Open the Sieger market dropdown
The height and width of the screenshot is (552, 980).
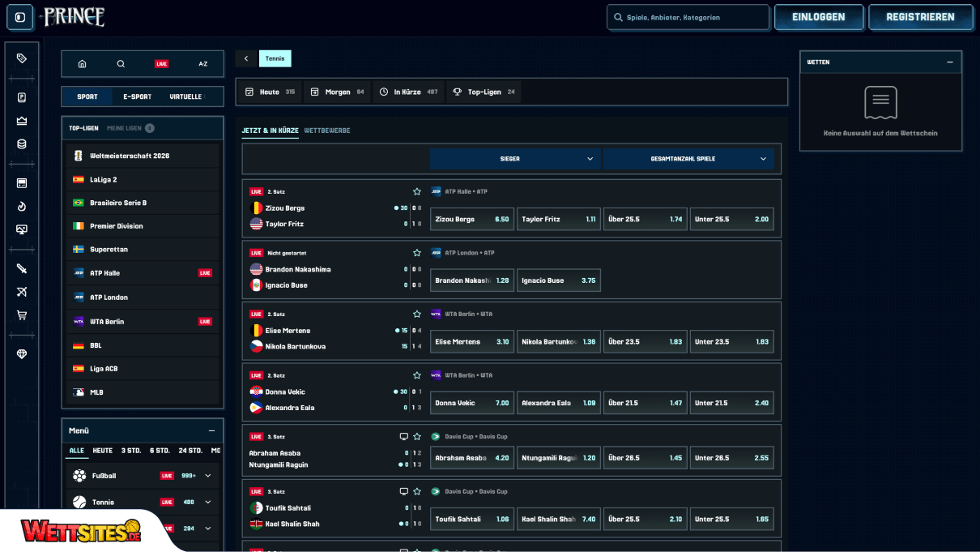tap(515, 159)
